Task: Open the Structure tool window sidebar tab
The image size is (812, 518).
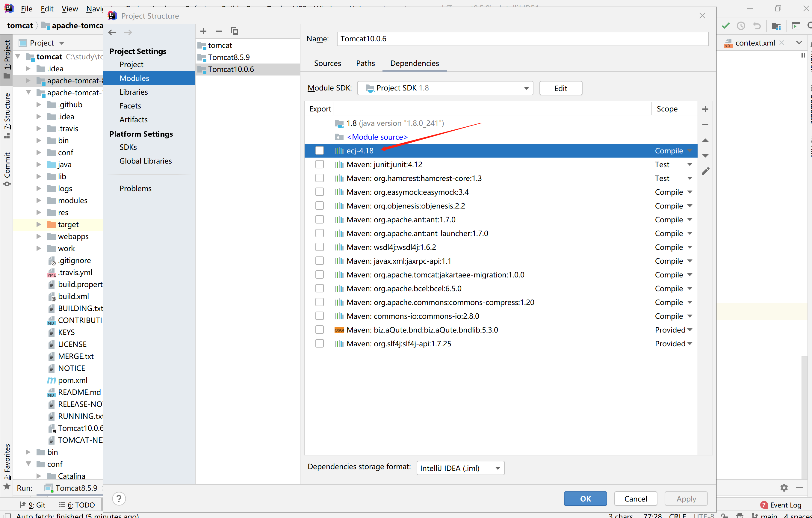Action: (x=7, y=115)
